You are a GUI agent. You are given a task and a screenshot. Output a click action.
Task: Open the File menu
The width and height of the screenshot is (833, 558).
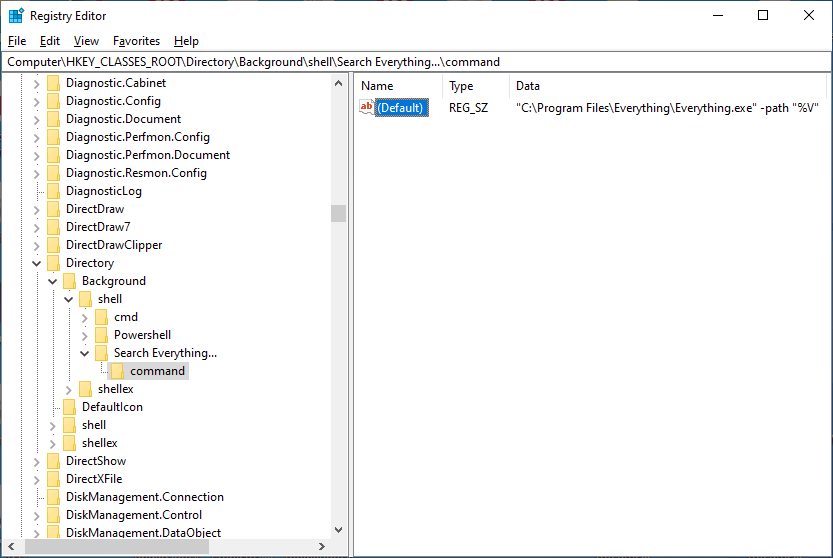(x=17, y=41)
